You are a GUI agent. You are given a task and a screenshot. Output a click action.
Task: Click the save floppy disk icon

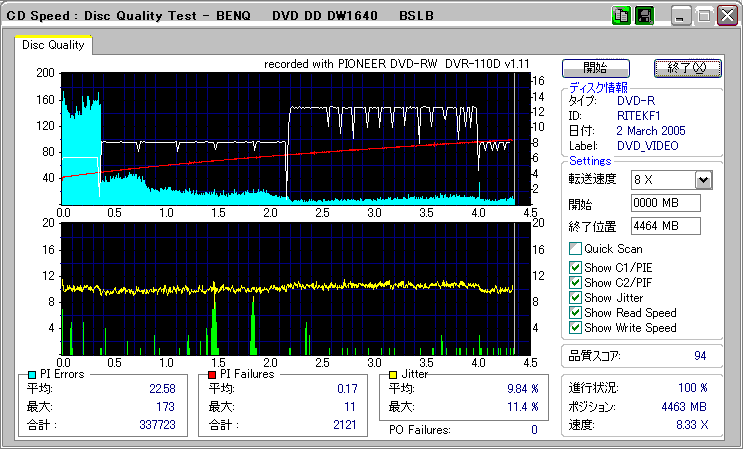[x=644, y=16]
